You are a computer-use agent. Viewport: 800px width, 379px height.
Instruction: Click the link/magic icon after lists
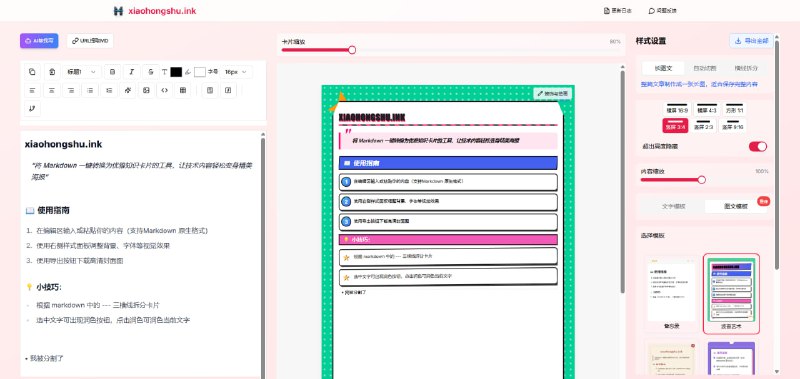pos(128,90)
